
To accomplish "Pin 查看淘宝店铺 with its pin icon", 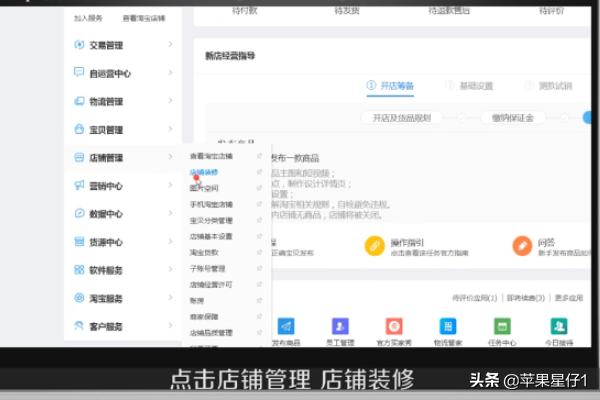I will pyautogui.click(x=260, y=156).
